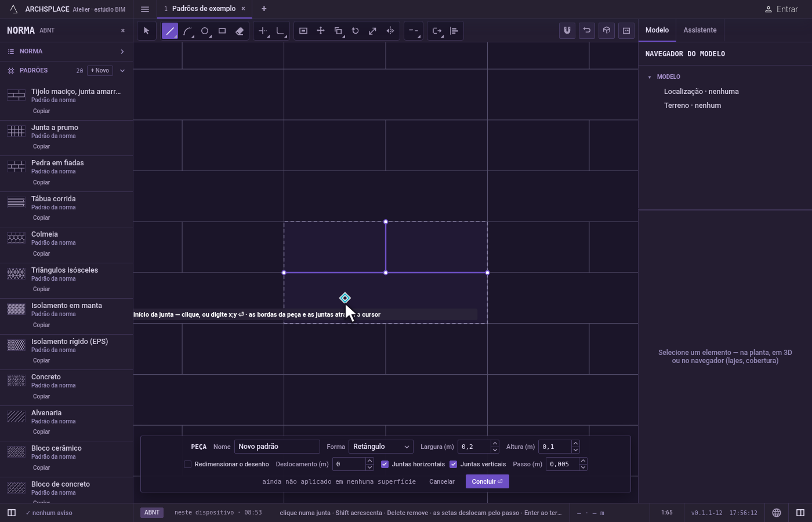The width and height of the screenshot is (812, 522).
Task: Edit the Nome field Novo padrão
Action: pyautogui.click(x=277, y=447)
